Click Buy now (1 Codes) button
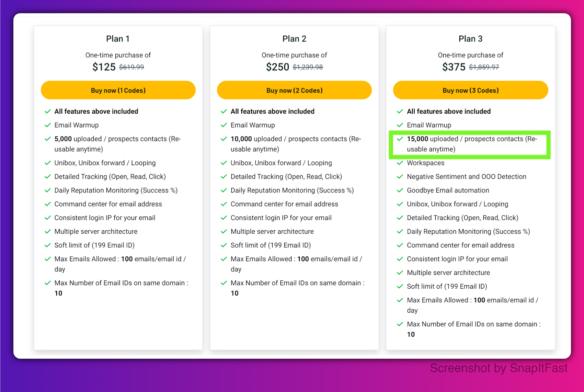Viewport: 584px width, 392px height. point(118,90)
